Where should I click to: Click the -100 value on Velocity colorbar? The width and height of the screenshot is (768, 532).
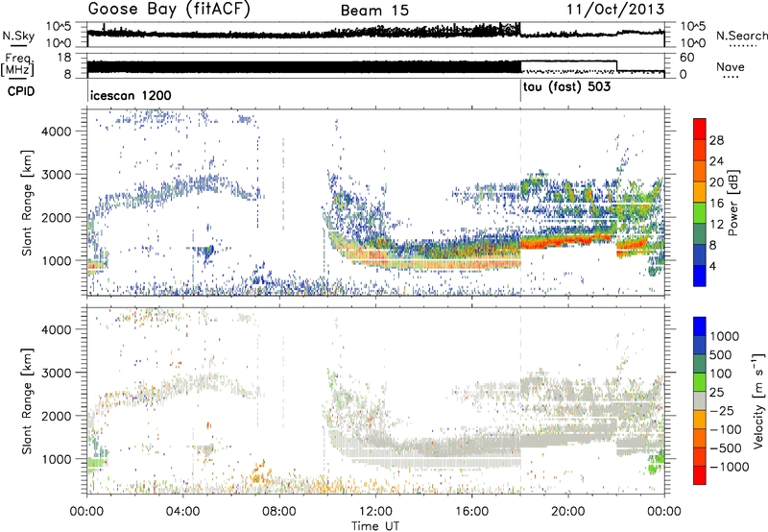[726, 429]
